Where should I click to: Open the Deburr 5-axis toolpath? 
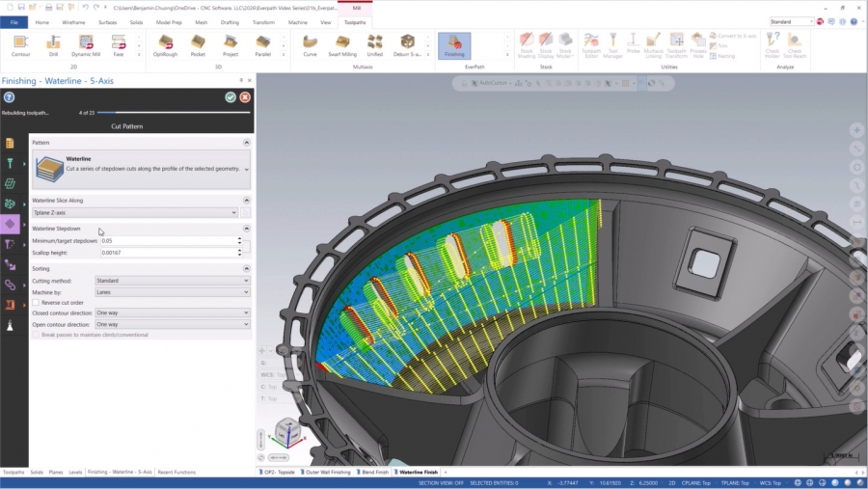pos(407,45)
